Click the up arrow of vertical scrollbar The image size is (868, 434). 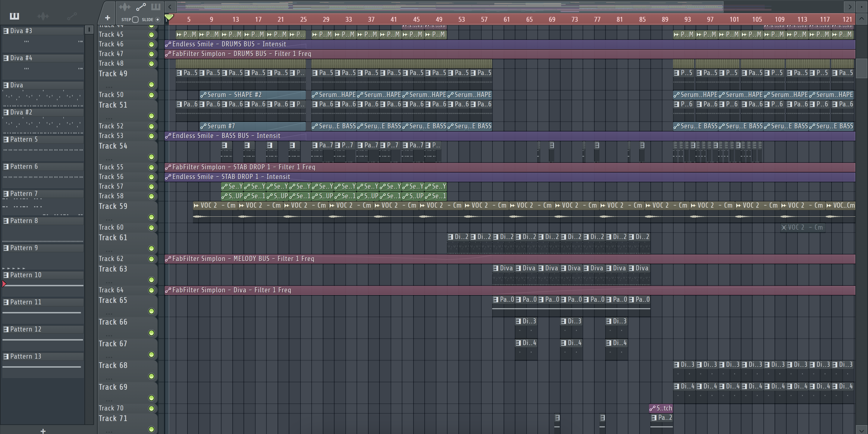point(861,19)
